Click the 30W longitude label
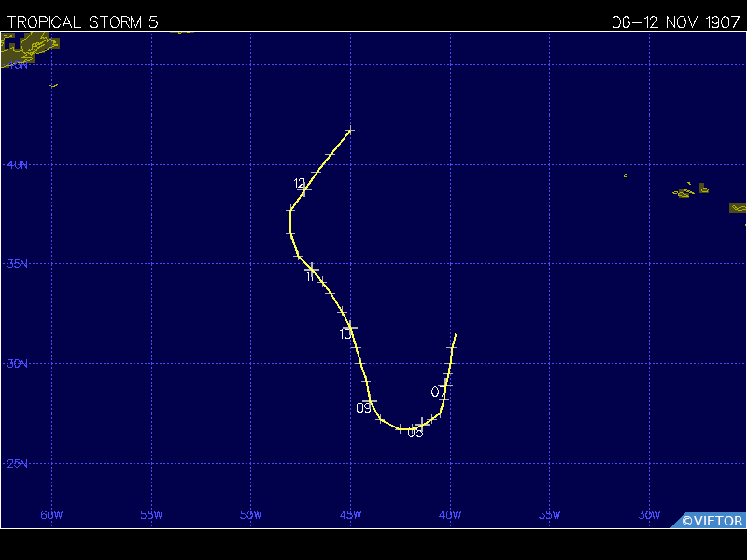747x560 pixels. tap(649, 515)
